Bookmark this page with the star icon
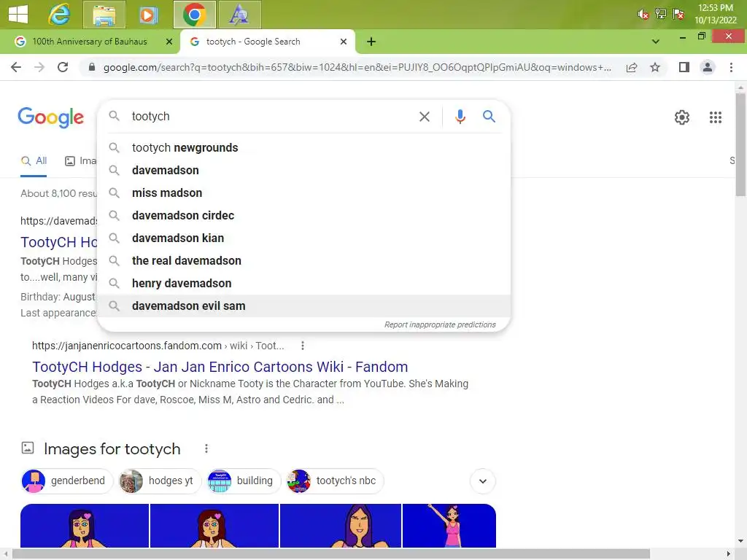This screenshot has height=560, width=747. point(655,67)
